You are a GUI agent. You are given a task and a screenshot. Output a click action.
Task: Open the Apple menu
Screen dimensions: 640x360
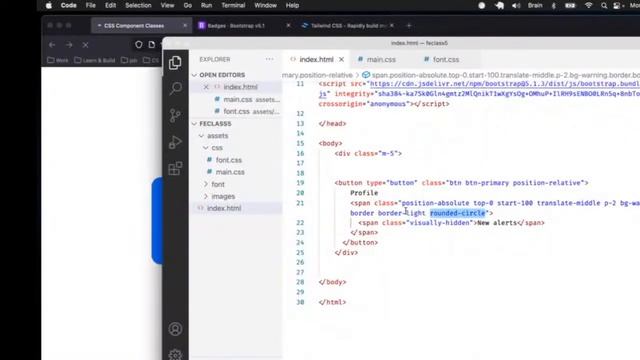[49, 5]
